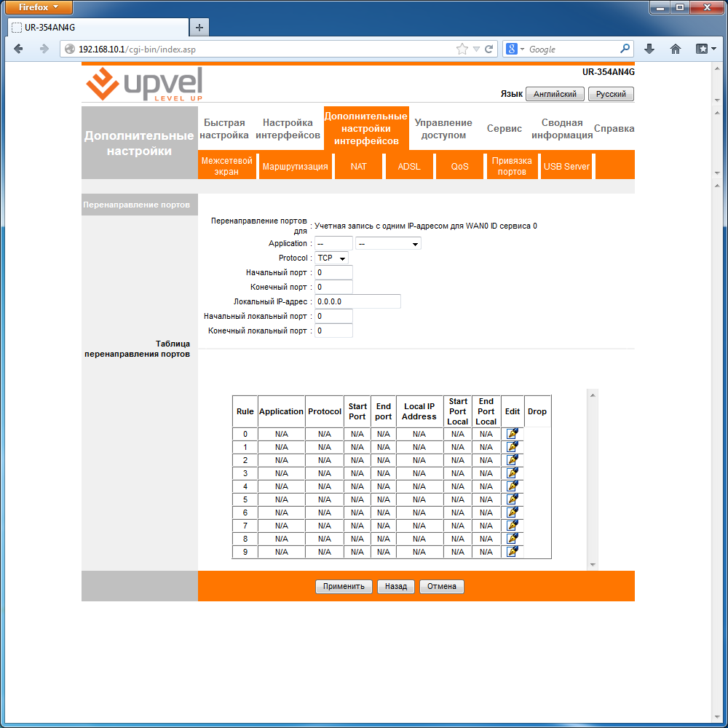The height and width of the screenshot is (728, 728).
Task: Focus the Конечный локальный порт field
Action: tap(333, 331)
